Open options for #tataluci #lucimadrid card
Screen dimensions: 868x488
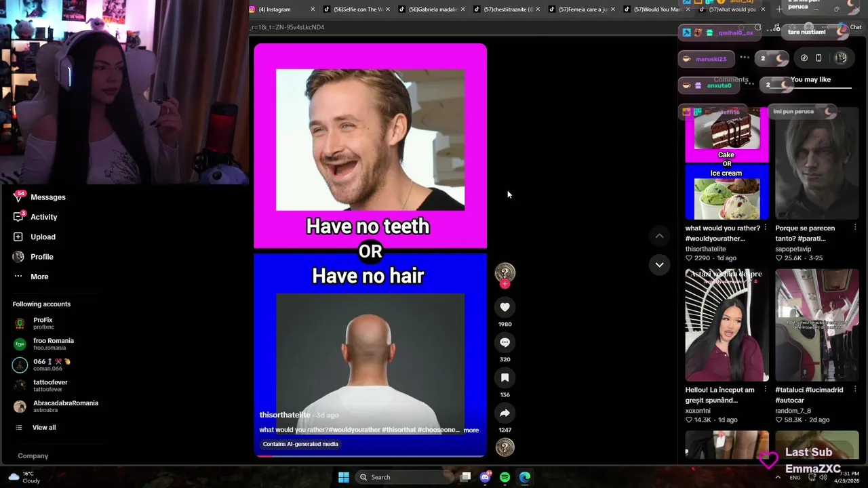[855, 390]
